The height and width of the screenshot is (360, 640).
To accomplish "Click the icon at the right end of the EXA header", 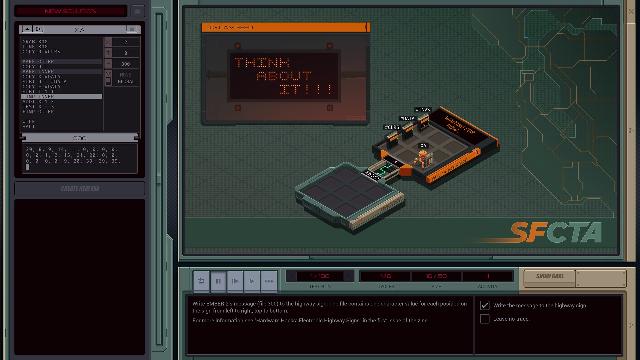I will pos(131,29).
